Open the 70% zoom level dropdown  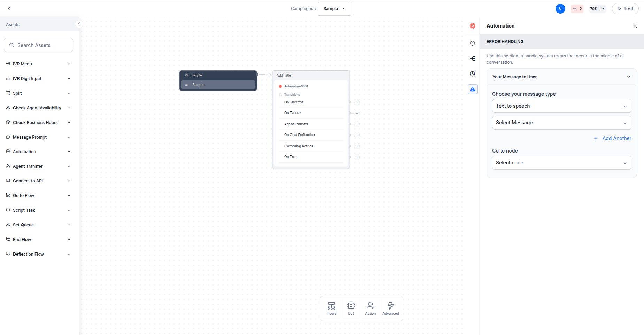(x=597, y=9)
